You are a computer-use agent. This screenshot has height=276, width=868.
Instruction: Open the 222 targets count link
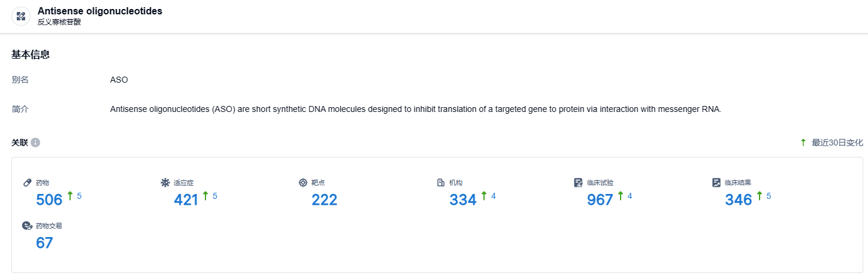pos(324,200)
